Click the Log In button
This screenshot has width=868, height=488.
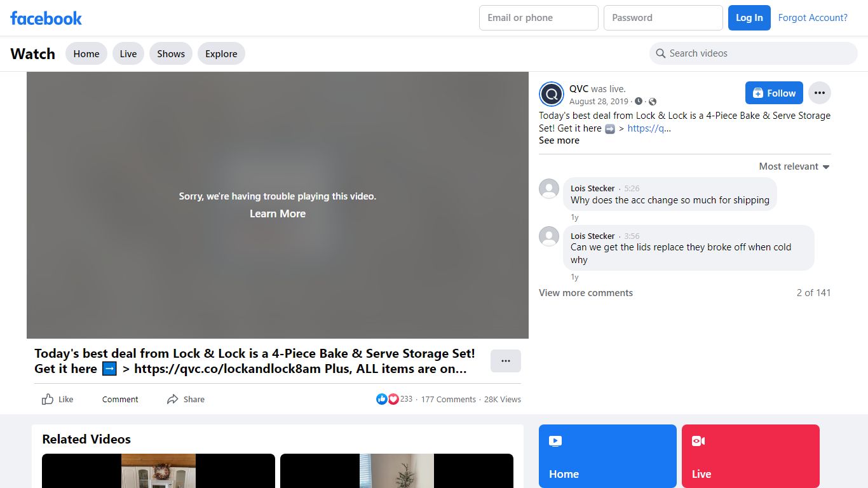click(x=749, y=18)
